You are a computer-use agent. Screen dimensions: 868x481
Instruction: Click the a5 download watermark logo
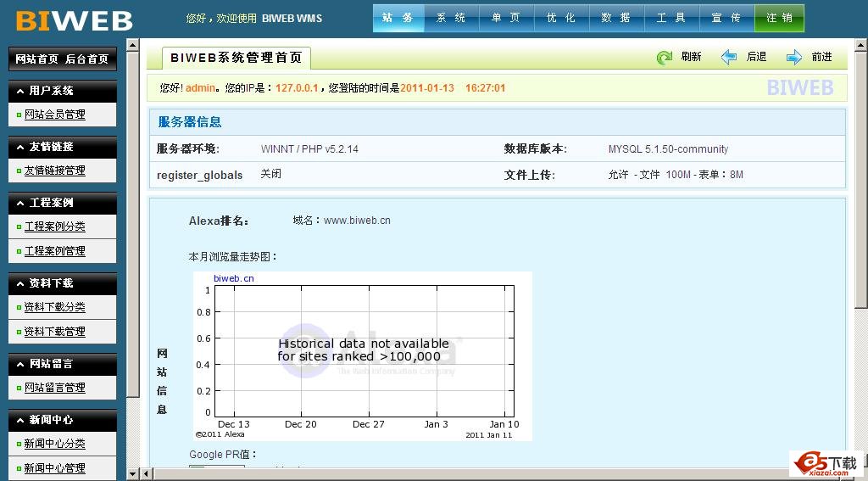(826, 464)
